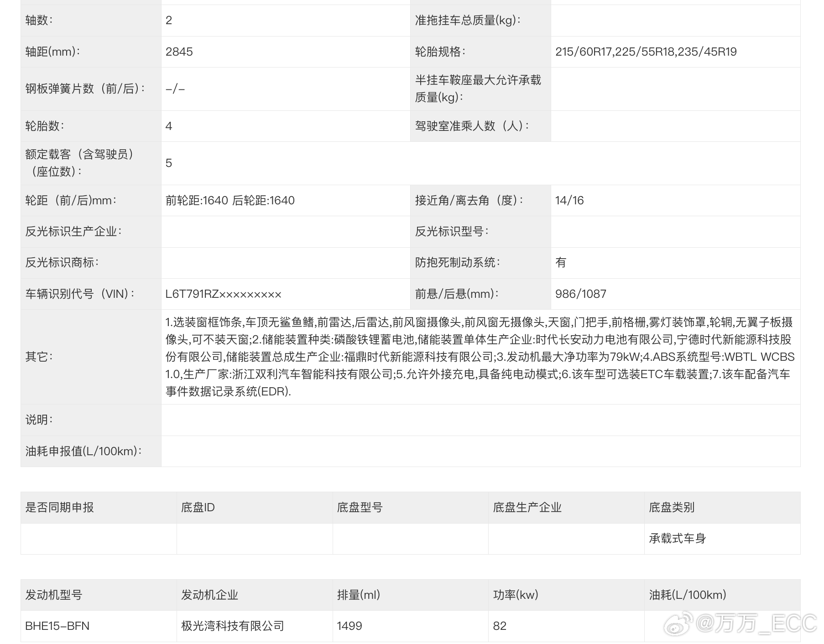Select the VIN value L6T791RZ×××××××××
Image resolution: width=824 pixels, height=644 pixels.
tap(223, 294)
